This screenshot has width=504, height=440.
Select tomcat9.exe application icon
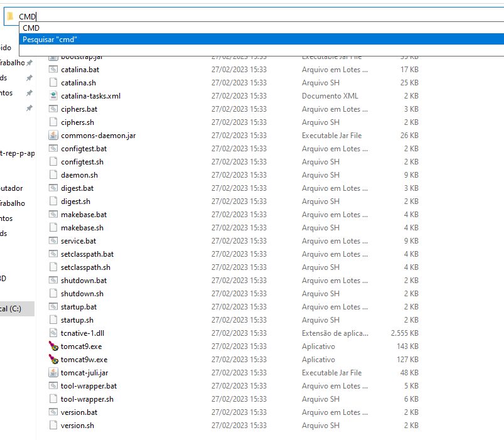click(53, 346)
